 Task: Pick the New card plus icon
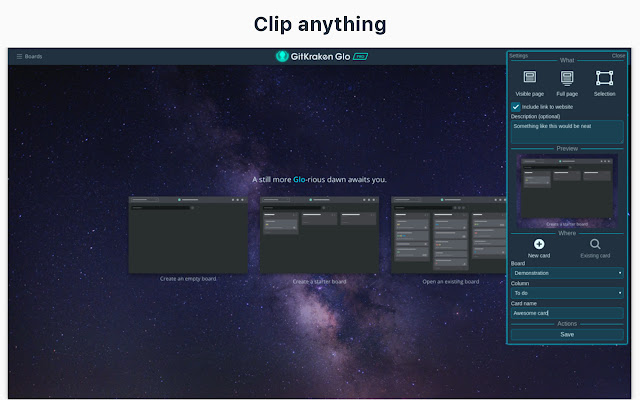point(539,244)
